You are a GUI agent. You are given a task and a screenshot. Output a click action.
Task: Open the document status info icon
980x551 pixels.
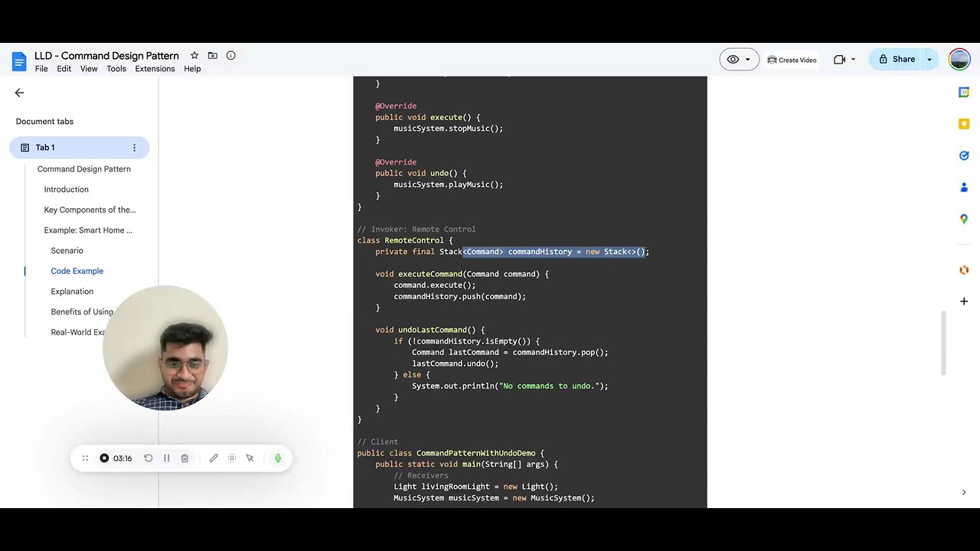(x=230, y=55)
